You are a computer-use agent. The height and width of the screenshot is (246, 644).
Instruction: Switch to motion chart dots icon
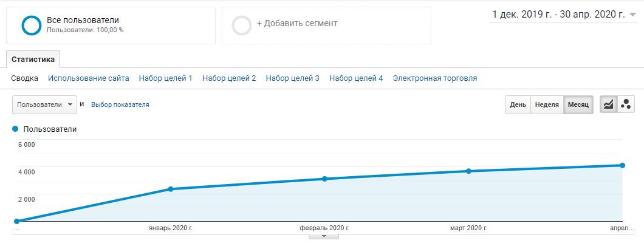(x=626, y=104)
